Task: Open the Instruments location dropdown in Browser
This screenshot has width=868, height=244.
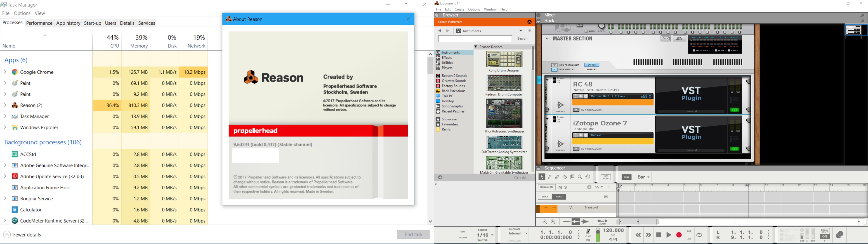Action: tap(521, 31)
